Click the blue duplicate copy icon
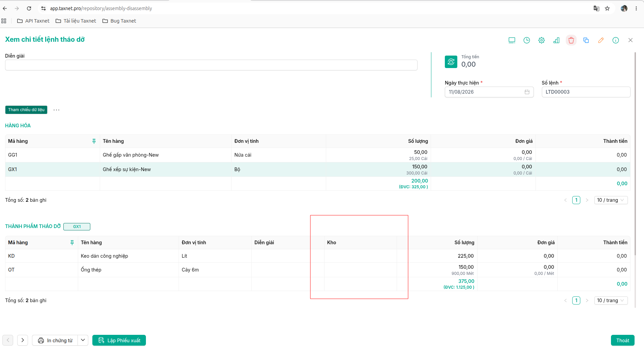The image size is (644, 351). [x=586, y=40]
